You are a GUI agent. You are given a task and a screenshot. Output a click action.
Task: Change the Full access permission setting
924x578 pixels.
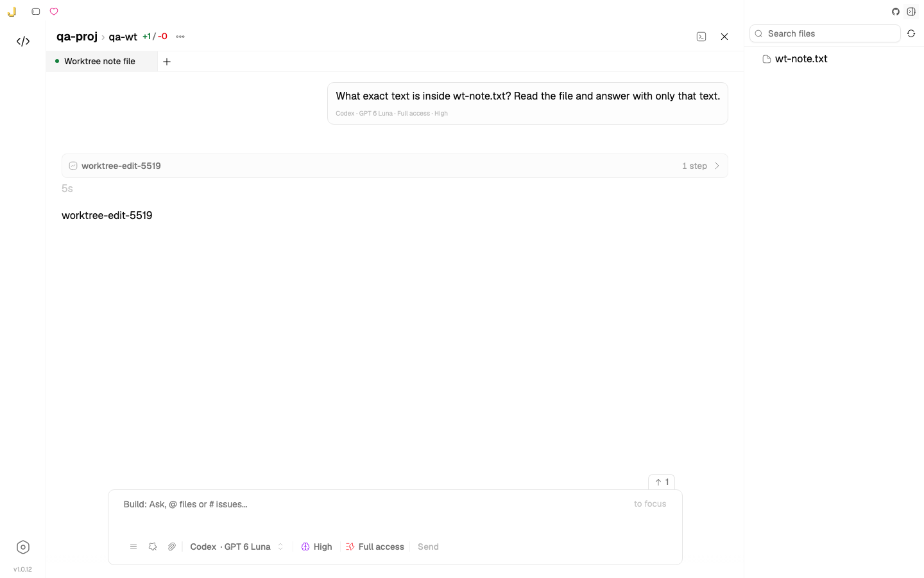[x=375, y=547]
